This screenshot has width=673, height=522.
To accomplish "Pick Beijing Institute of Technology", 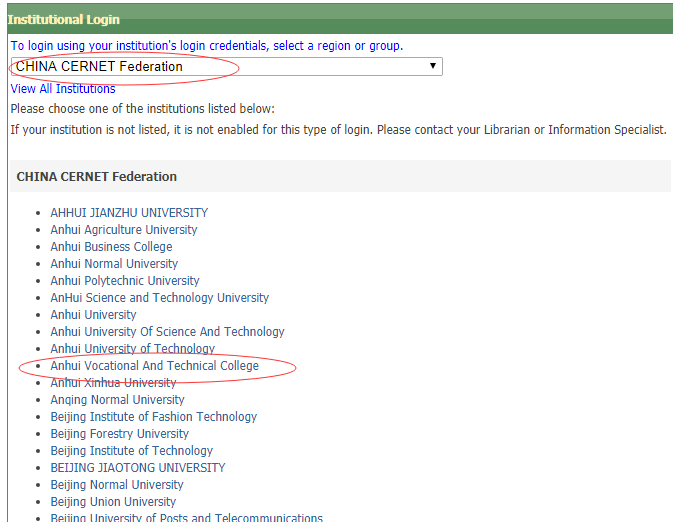I will coord(131,451).
